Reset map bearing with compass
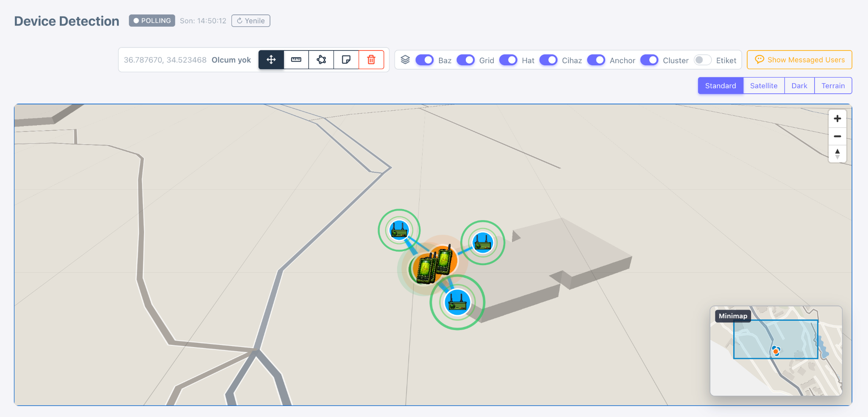Screen dimensions: 868x417 [x=837, y=154]
